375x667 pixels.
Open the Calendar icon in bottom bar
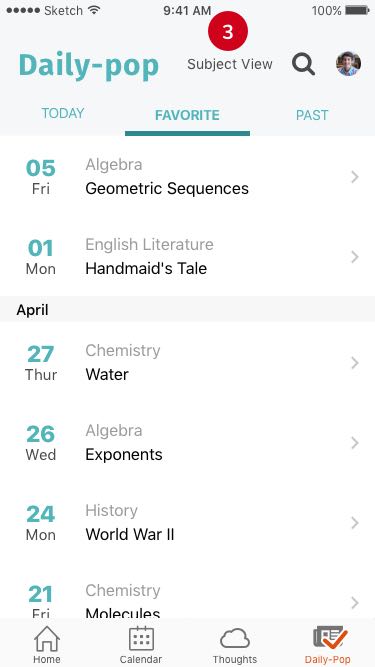coord(141,638)
